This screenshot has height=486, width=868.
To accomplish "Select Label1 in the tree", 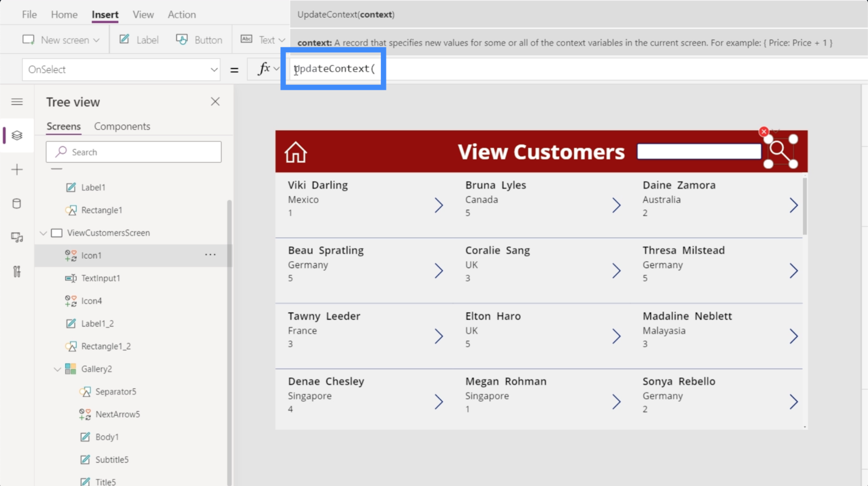I will 93,187.
